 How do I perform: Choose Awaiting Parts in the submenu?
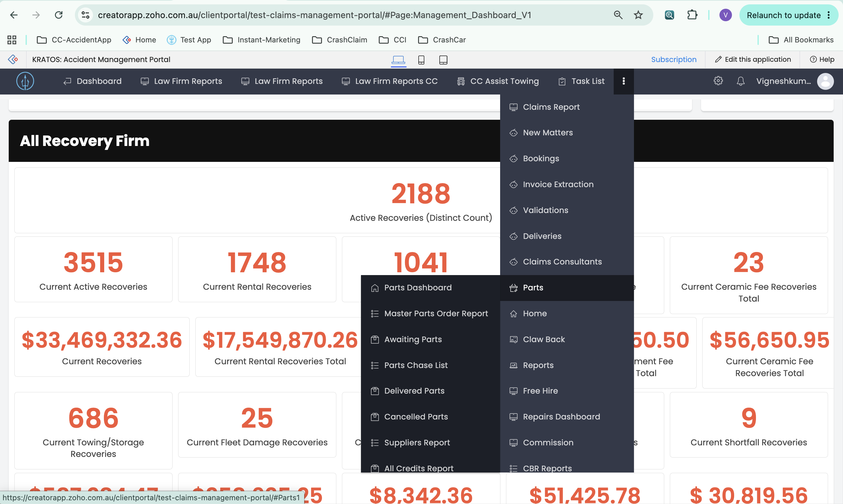click(430, 339)
